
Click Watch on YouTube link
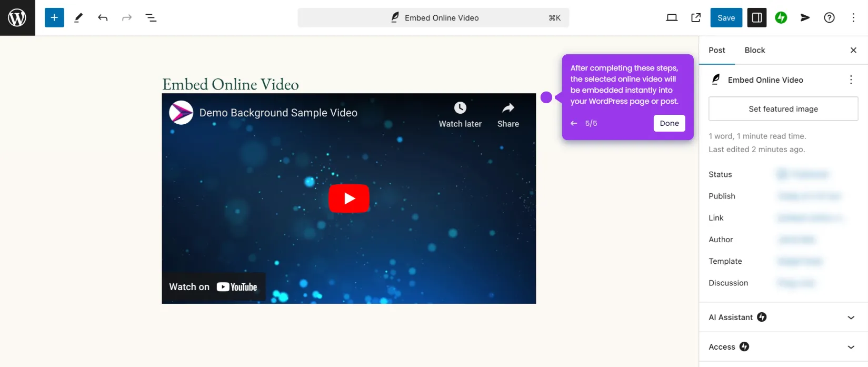click(x=213, y=287)
